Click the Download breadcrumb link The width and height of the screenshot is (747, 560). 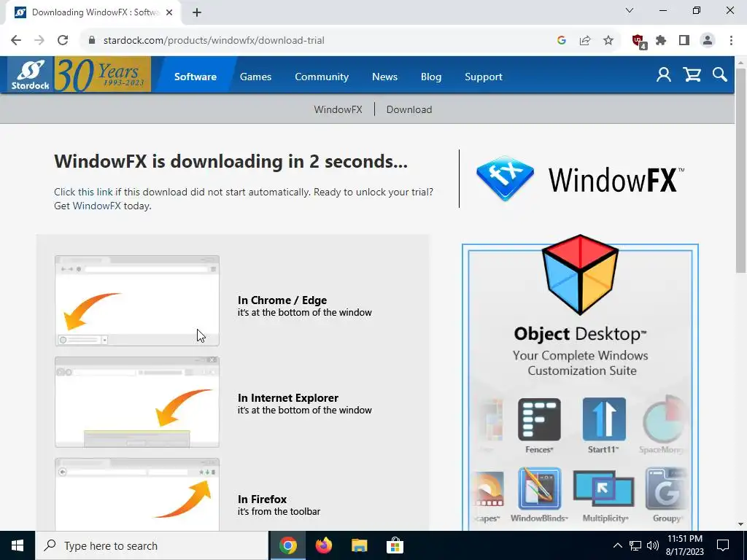[409, 109]
